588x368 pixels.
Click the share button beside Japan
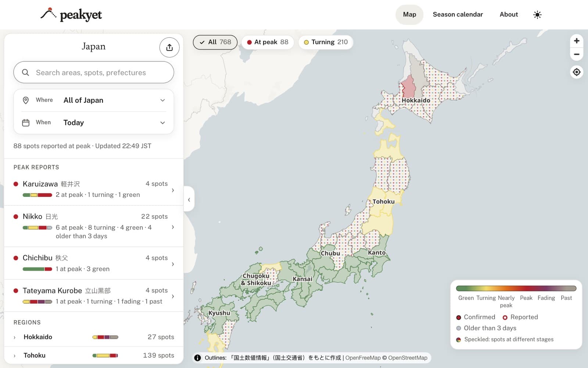[x=169, y=47]
